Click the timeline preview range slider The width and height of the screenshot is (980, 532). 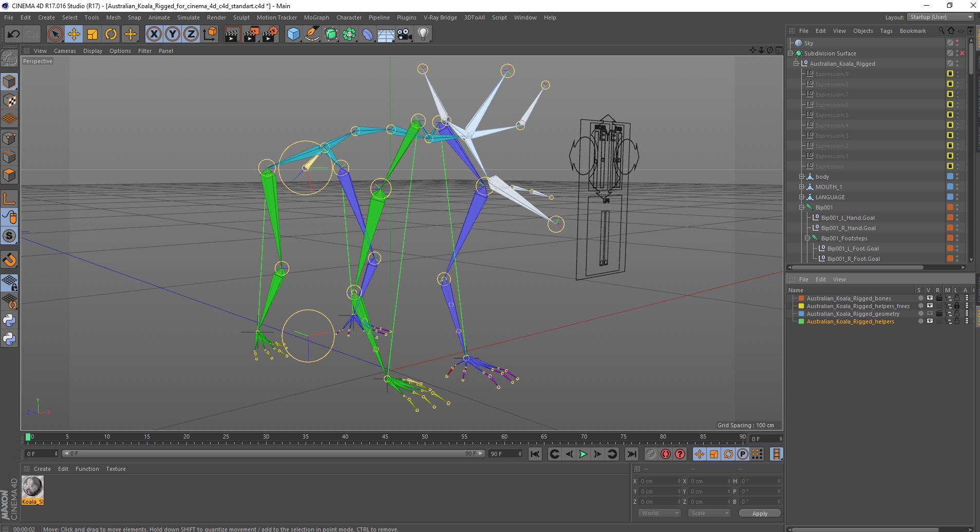(x=273, y=453)
